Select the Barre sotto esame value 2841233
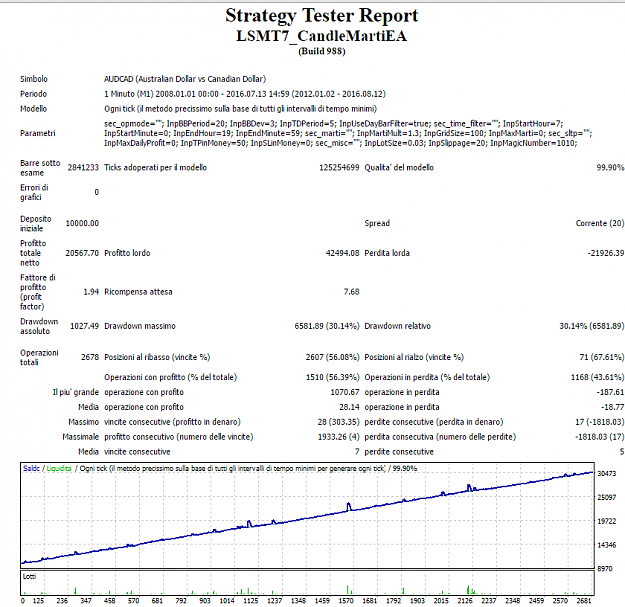The height and width of the screenshot is (607, 625). (83, 167)
